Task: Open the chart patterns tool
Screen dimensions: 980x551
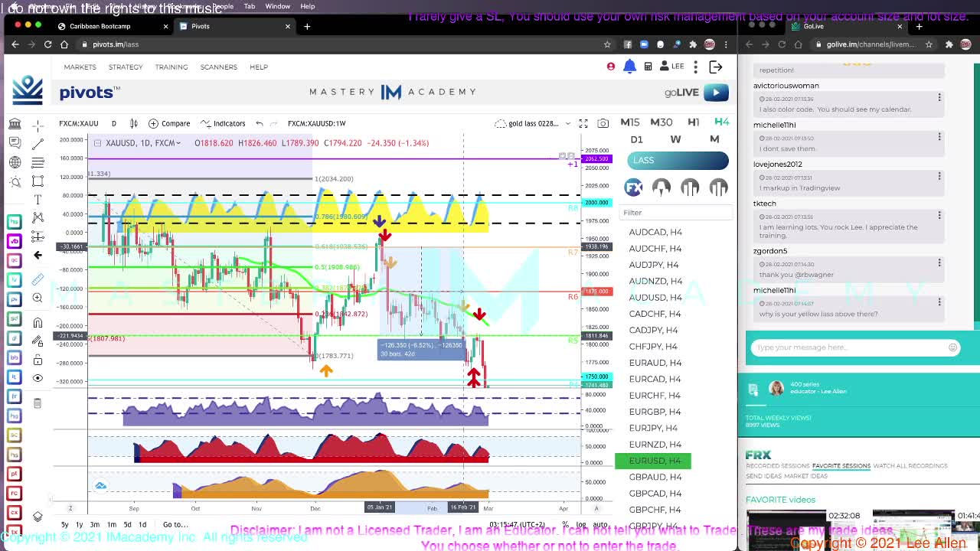Action: [x=38, y=218]
